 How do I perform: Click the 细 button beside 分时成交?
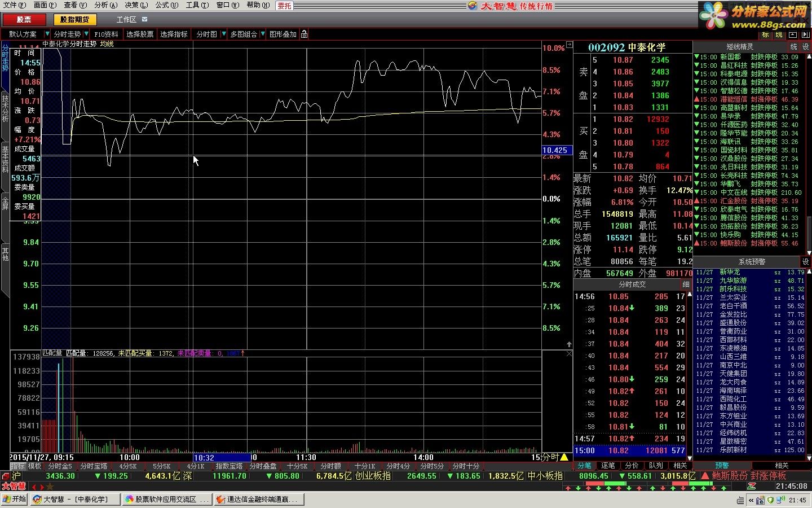(x=686, y=284)
